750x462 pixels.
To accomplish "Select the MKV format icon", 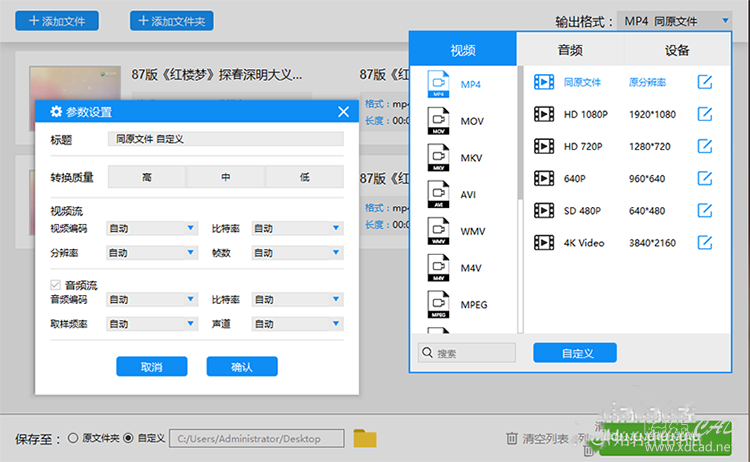I will pyautogui.click(x=438, y=157).
